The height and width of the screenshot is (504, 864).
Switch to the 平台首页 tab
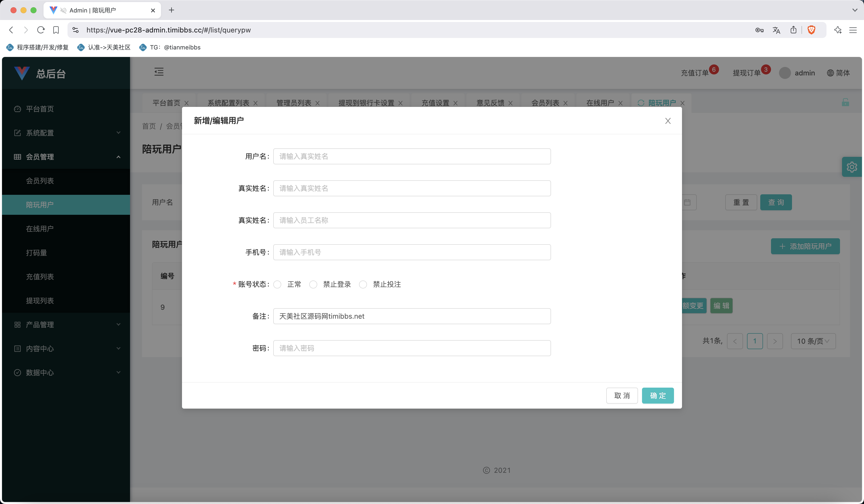click(166, 103)
